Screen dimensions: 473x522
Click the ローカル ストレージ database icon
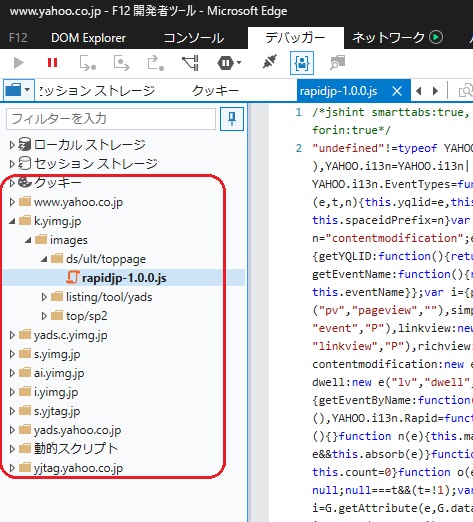(x=24, y=144)
